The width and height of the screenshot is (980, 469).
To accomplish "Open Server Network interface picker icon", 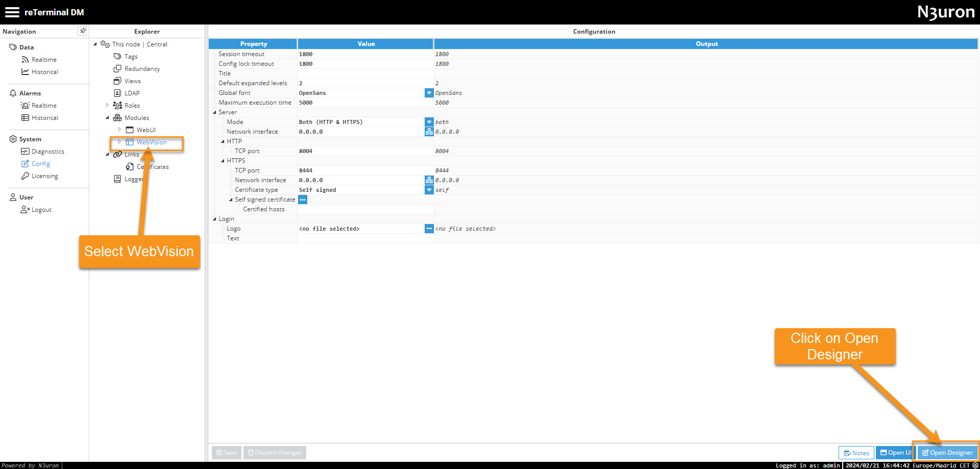I will click(429, 132).
